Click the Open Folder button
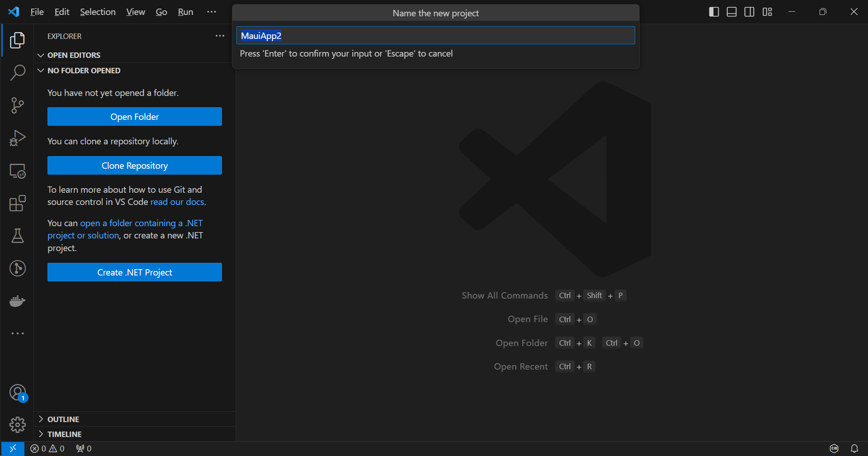 (x=135, y=117)
